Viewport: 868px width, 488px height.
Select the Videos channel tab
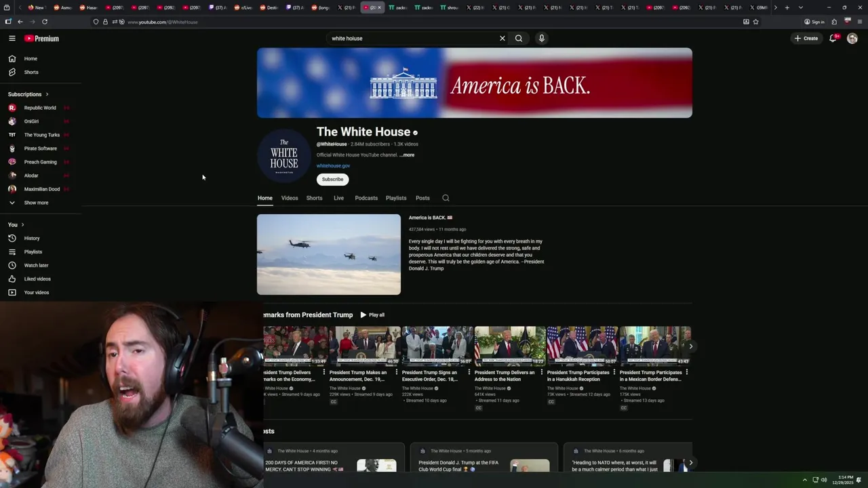[x=290, y=198]
